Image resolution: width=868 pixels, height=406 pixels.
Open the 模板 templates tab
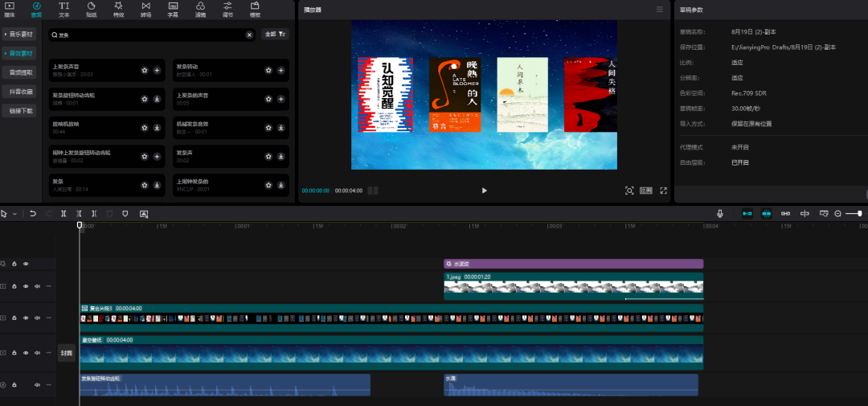coord(255,10)
